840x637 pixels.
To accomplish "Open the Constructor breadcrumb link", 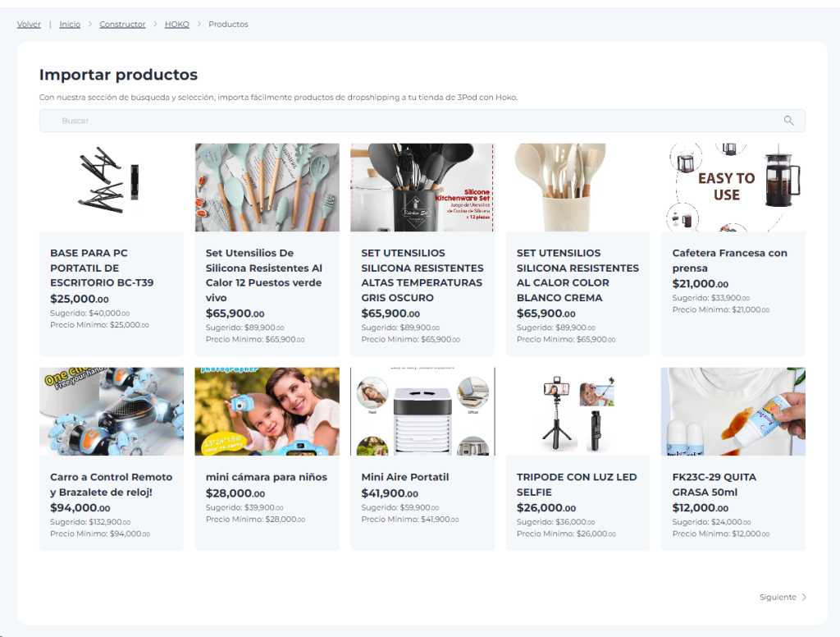I will click(122, 24).
